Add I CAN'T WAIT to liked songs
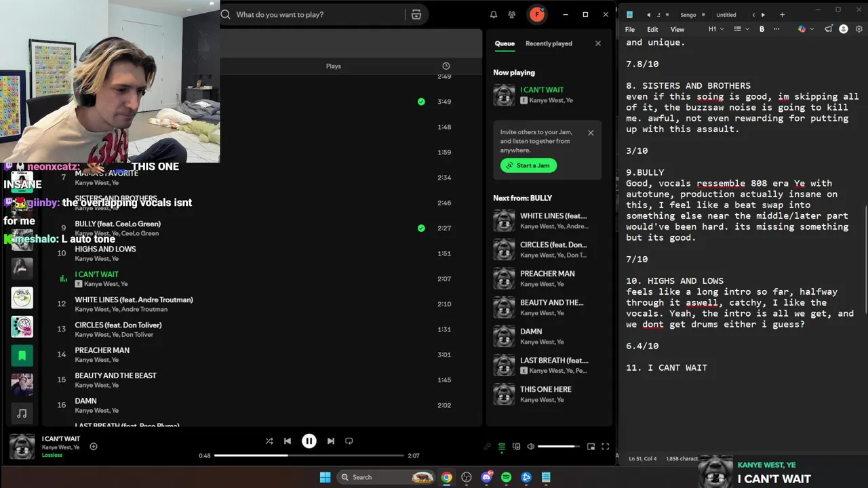This screenshot has height=488, width=868. click(x=94, y=446)
